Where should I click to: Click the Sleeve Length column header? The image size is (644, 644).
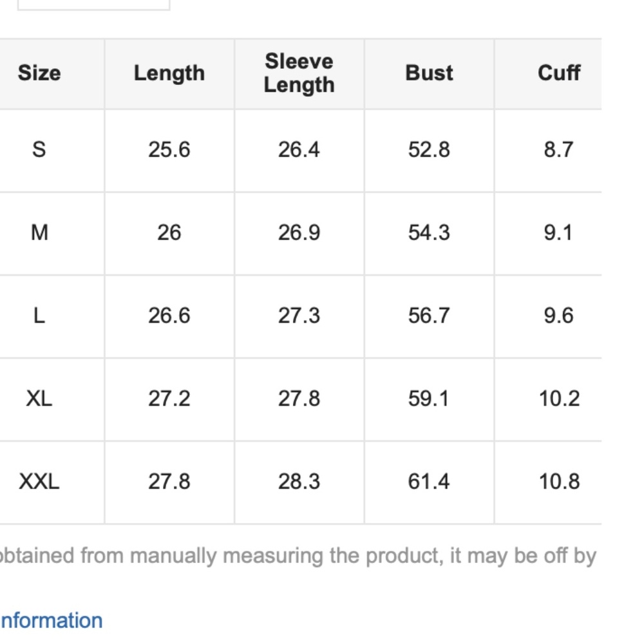coord(299,73)
